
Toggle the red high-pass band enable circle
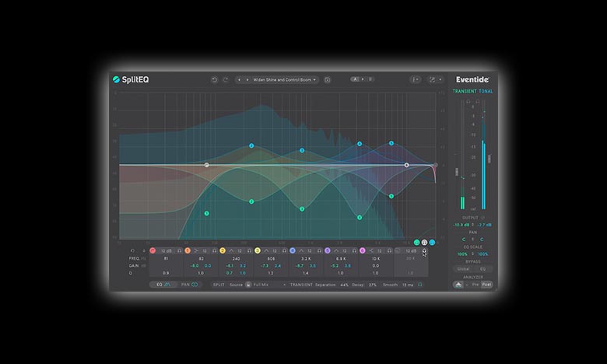(153, 250)
